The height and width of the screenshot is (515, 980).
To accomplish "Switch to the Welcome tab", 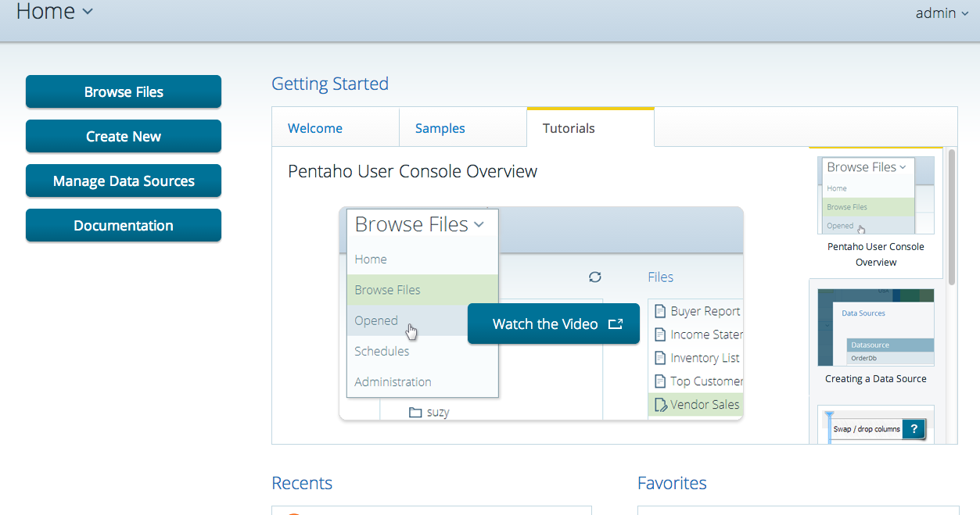I will 336,128.
